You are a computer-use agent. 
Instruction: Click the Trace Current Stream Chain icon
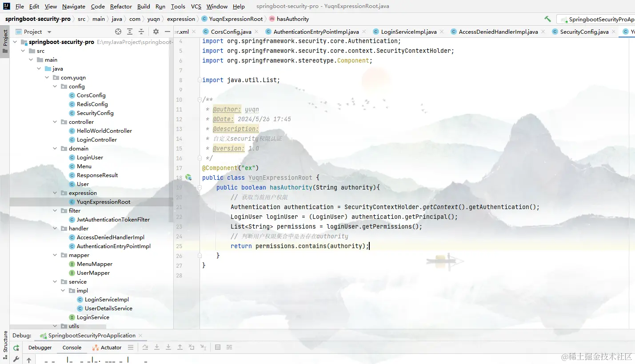tap(229, 348)
